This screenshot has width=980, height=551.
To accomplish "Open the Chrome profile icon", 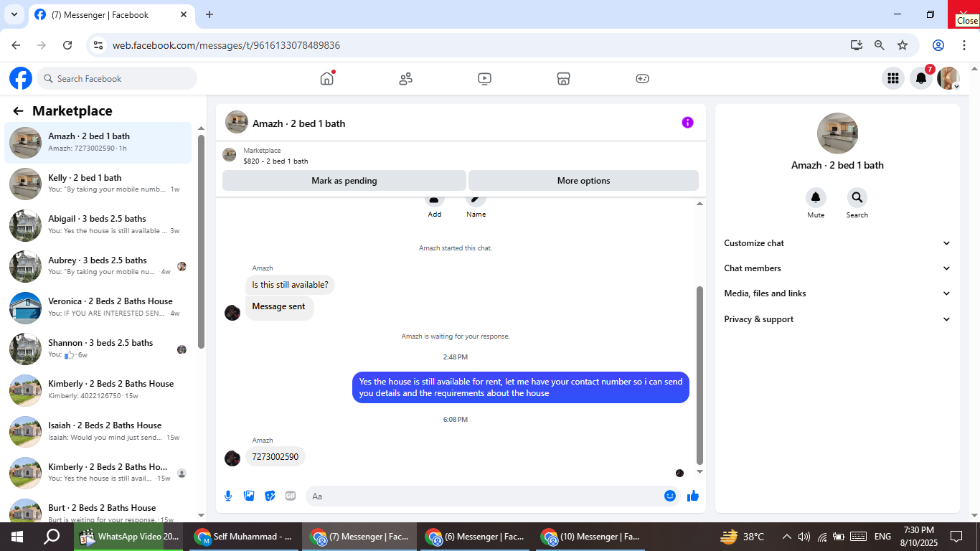I will pos(938,45).
